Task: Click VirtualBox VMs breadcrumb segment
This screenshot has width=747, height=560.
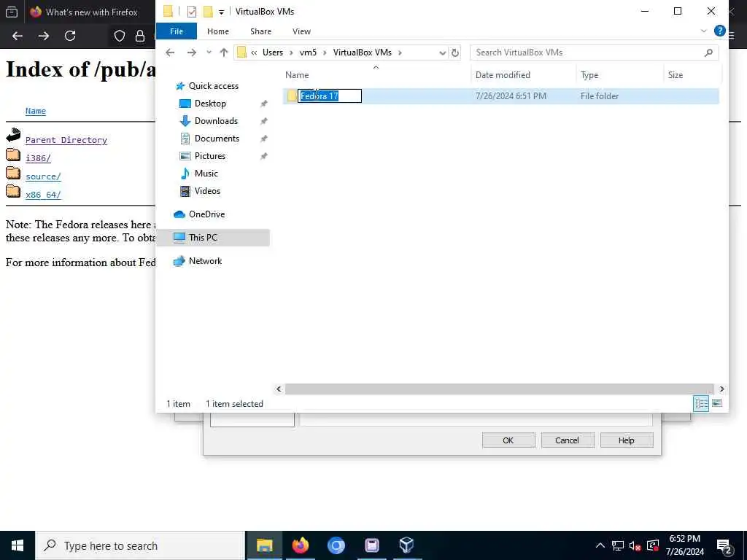Action: pos(362,52)
